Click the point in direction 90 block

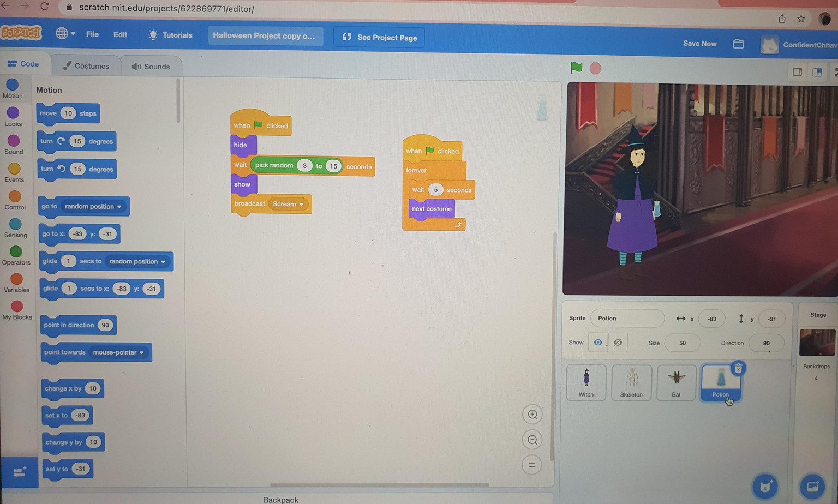coord(78,325)
